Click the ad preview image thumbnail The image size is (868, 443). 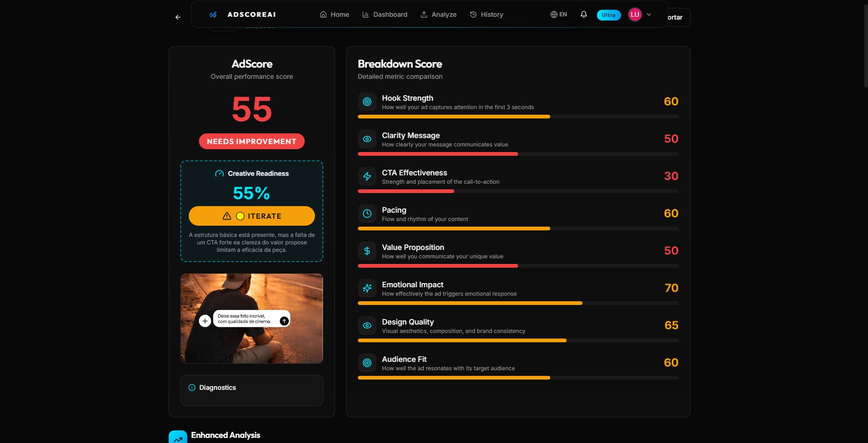251,318
